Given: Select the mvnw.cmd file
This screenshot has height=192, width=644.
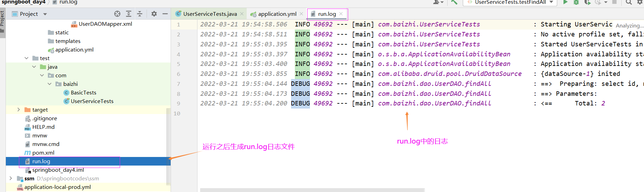Looking at the screenshot, I should [x=42, y=144].
